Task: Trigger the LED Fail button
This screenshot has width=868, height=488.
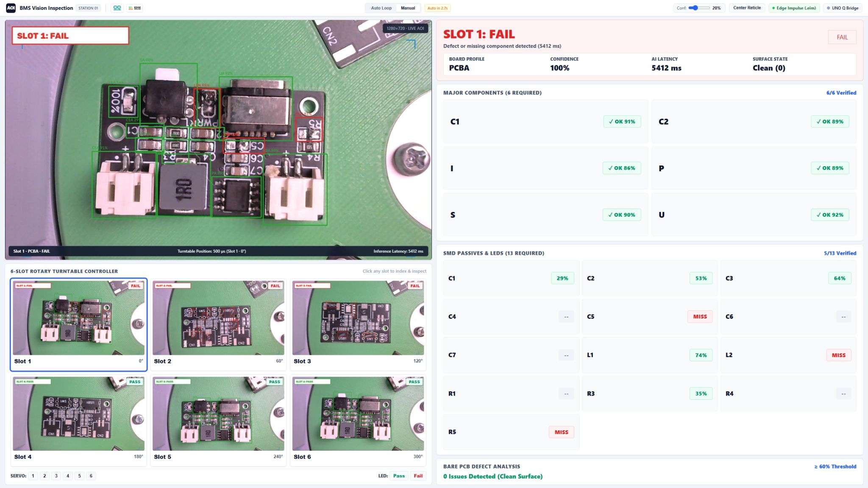Action: click(418, 476)
